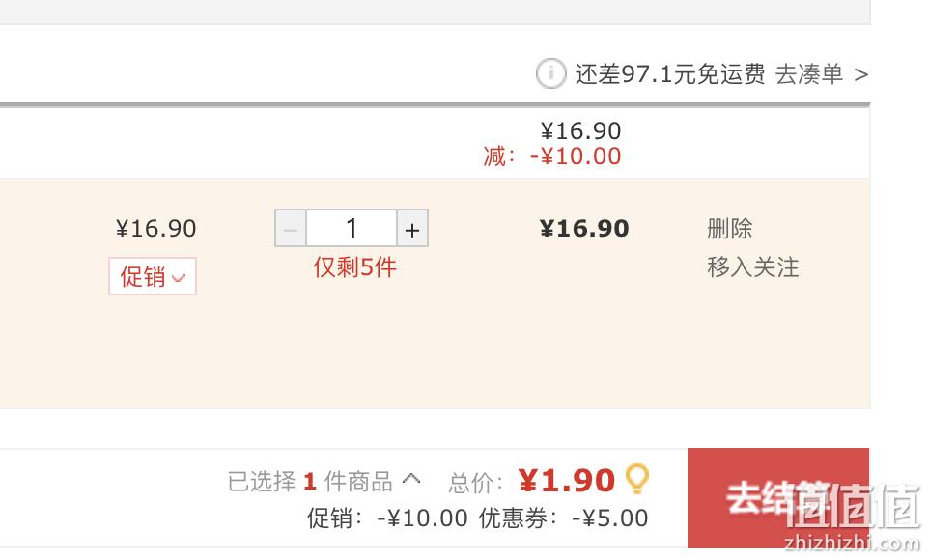Viewport: 929px width, 560px height.
Task: Click the info icon beside free shipping notice
Action: [x=551, y=74]
